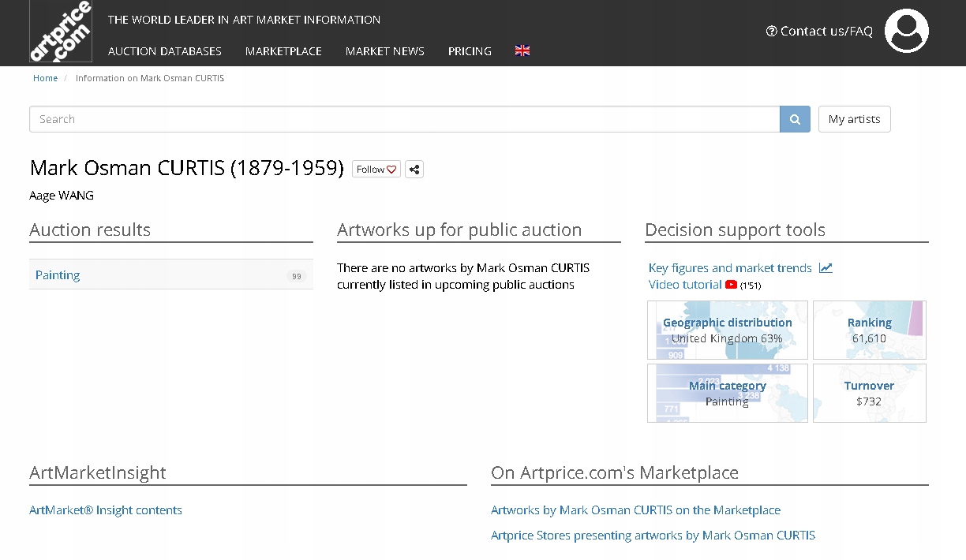966x560 pixels.
Task: Click the Home breadcrumb link
Action: point(45,78)
